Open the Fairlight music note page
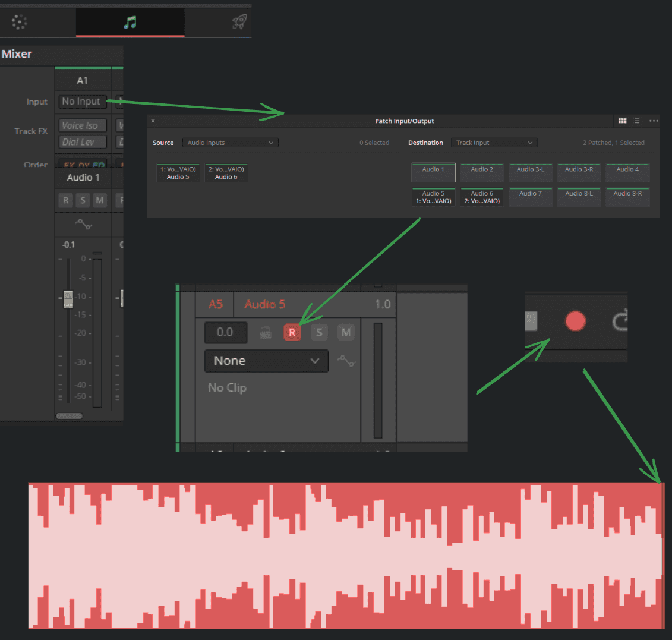 130,22
